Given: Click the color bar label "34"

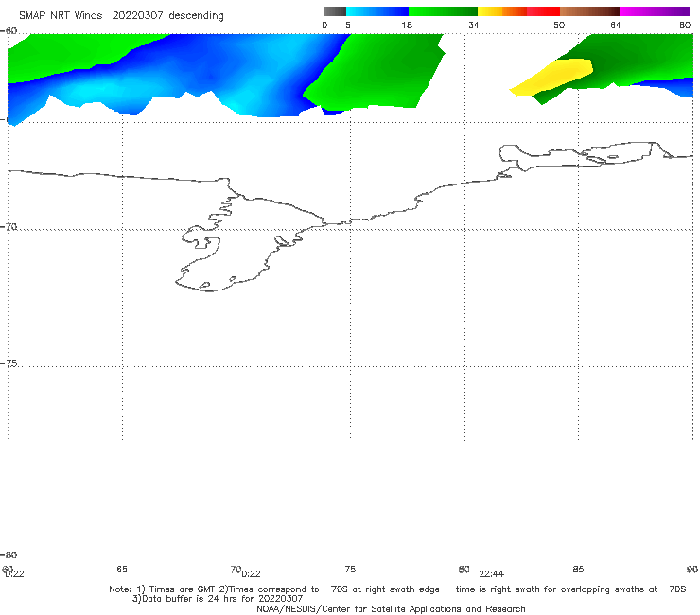Looking at the screenshot, I should pyautogui.click(x=474, y=25).
